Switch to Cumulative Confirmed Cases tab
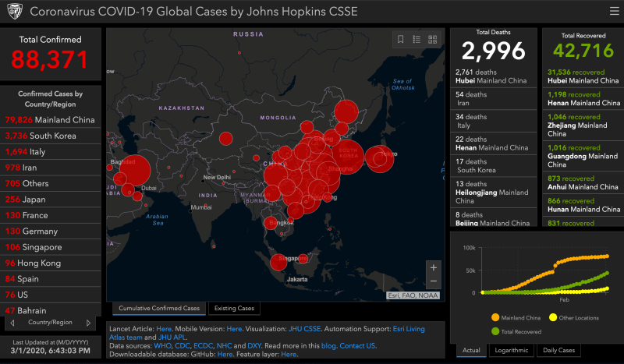 click(x=159, y=309)
